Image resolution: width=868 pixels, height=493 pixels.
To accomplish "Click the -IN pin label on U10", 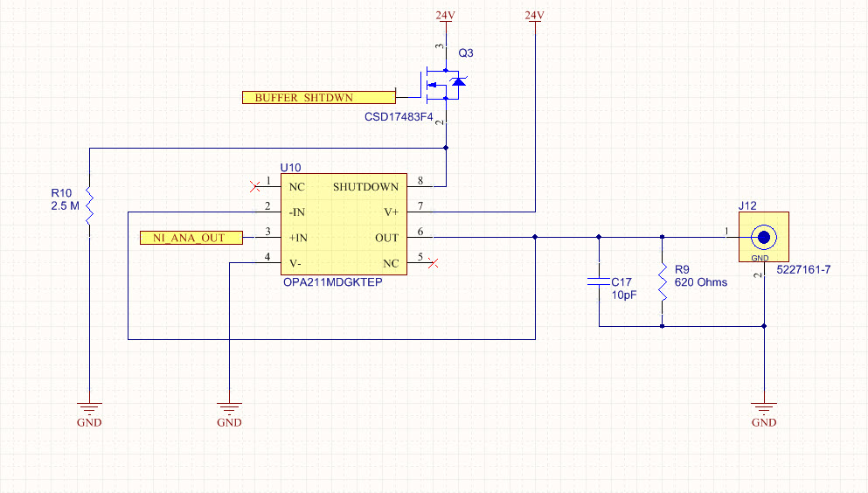I will tap(296, 212).
